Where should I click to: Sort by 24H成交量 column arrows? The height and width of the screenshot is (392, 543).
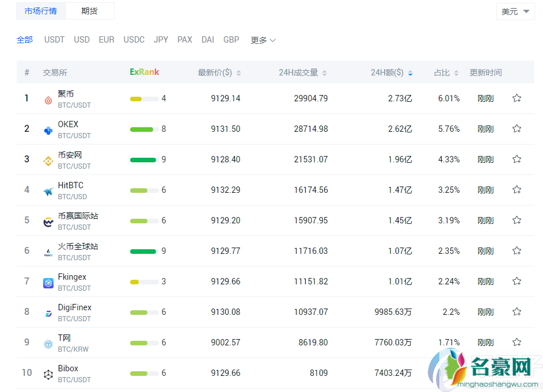coord(325,73)
